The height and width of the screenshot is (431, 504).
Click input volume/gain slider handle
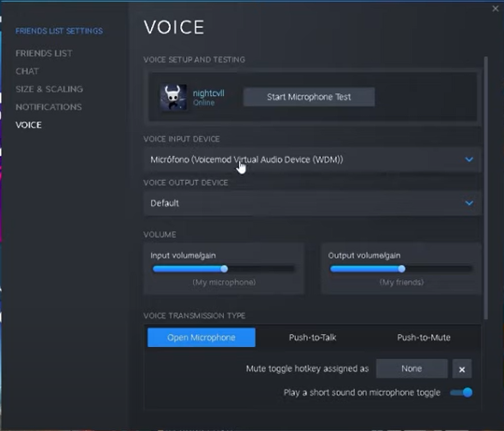click(224, 269)
